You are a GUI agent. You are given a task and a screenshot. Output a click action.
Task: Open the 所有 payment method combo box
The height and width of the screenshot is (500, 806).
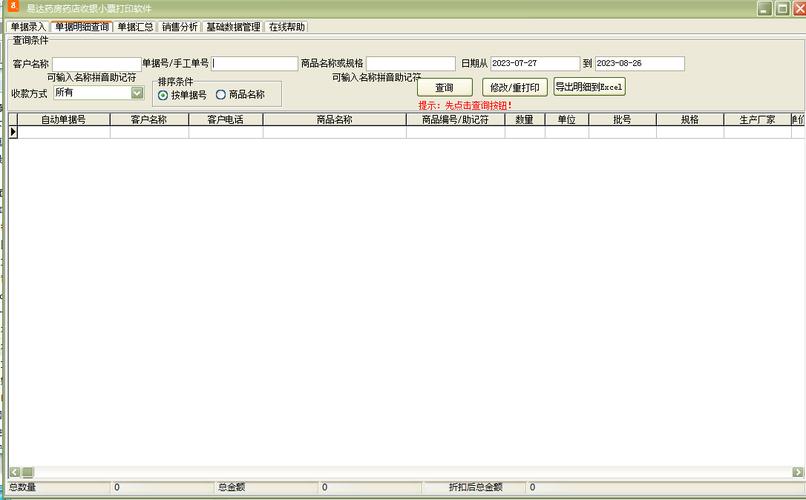[99, 92]
